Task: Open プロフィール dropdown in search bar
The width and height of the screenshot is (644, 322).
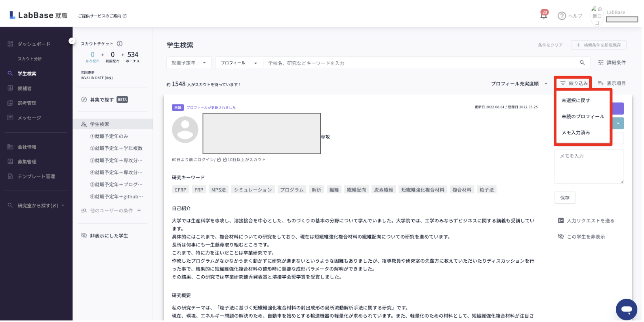Action: tap(239, 63)
